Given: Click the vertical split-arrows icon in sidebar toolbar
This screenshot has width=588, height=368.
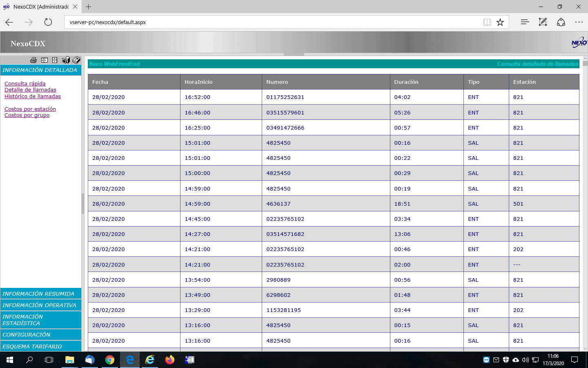Looking at the screenshot, I should coord(55,60).
